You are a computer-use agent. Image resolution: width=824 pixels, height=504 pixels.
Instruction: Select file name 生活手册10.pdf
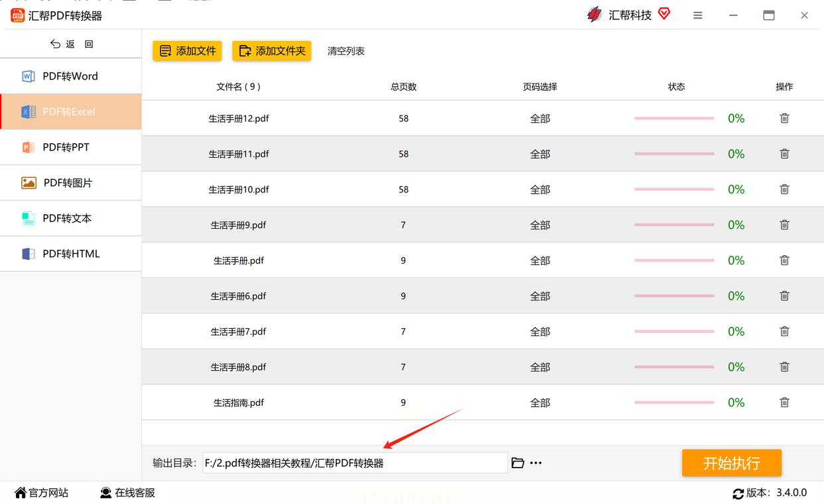(x=239, y=190)
